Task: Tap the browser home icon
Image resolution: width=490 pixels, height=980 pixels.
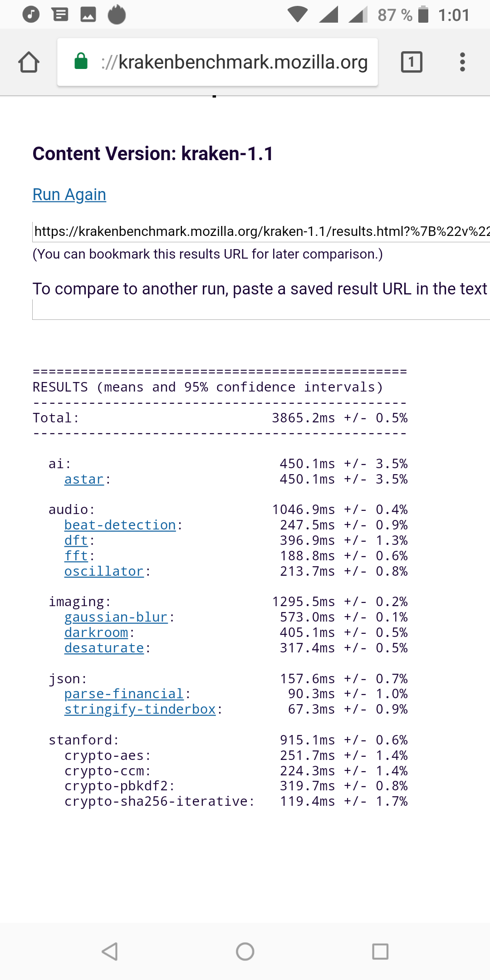Action: tap(29, 62)
